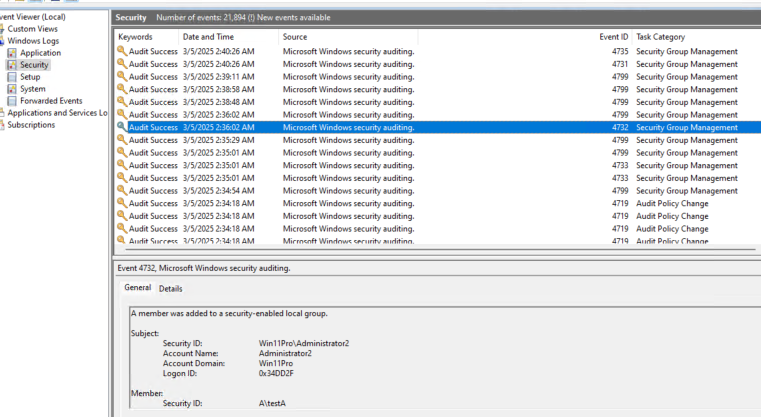This screenshot has width=761, height=417.
Task: Click the Account Domain value Win11Pro
Action: (x=276, y=363)
